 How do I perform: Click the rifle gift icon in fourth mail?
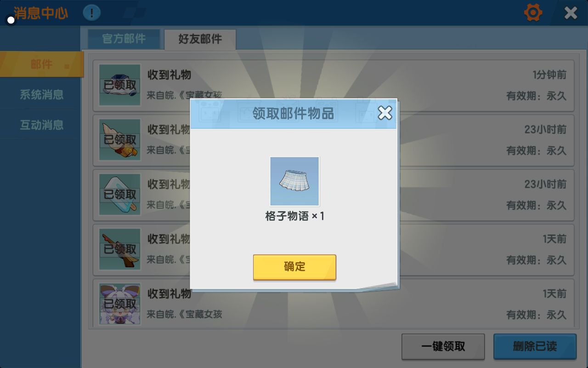(x=120, y=249)
